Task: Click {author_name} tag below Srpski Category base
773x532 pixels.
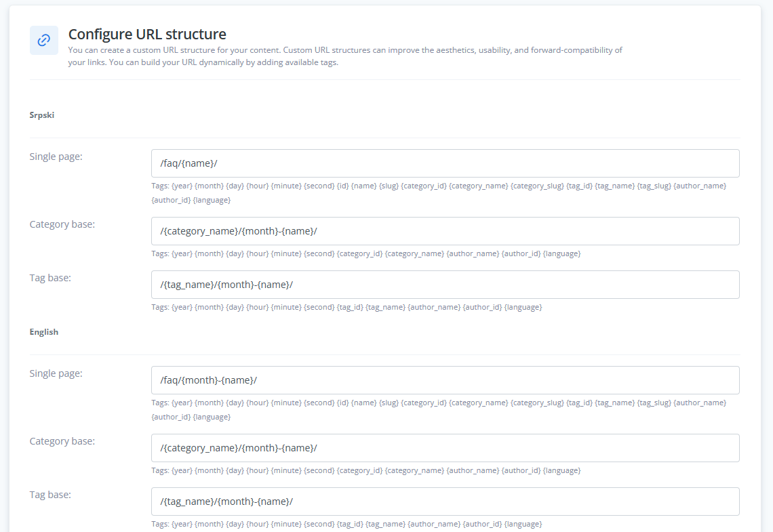Action: [x=473, y=253]
